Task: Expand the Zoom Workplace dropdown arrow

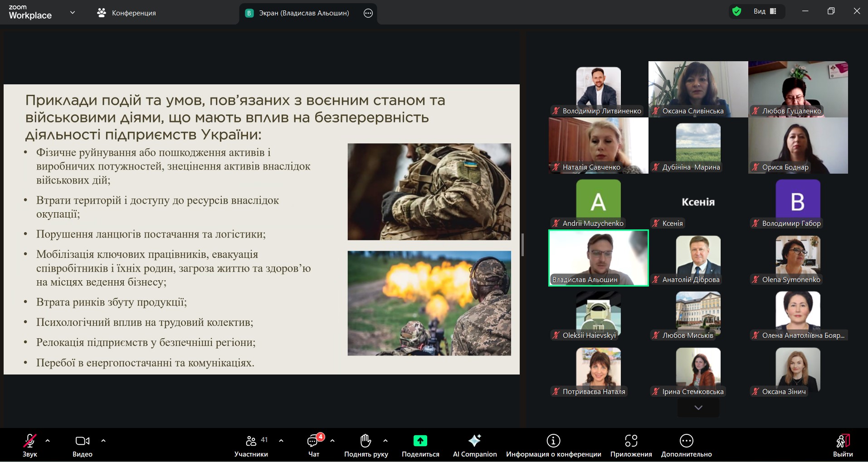Action: pyautogui.click(x=73, y=13)
